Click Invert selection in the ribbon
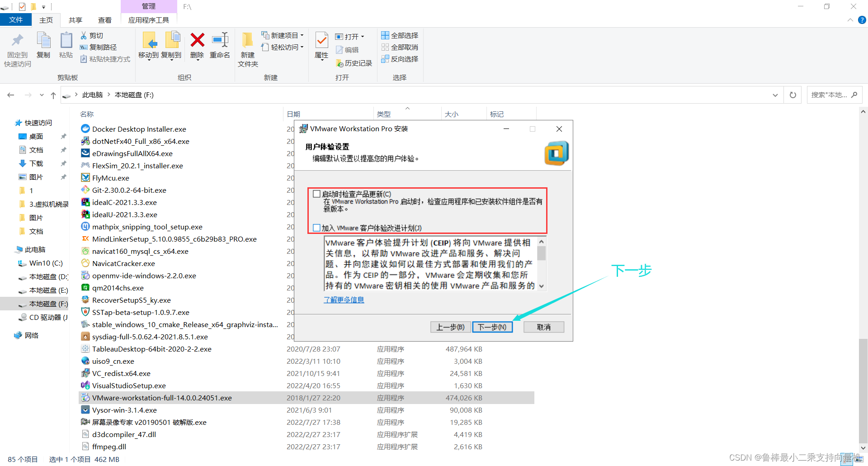 tap(400, 59)
